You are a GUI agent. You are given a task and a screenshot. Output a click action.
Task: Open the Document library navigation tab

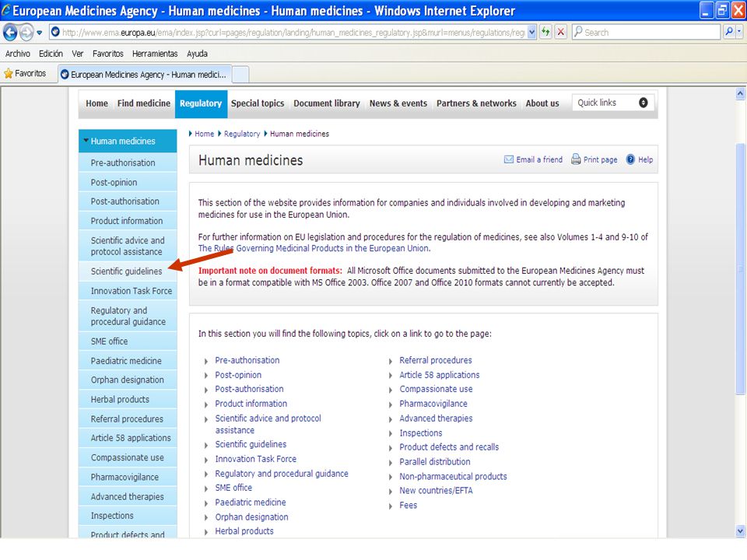pos(326,103)
